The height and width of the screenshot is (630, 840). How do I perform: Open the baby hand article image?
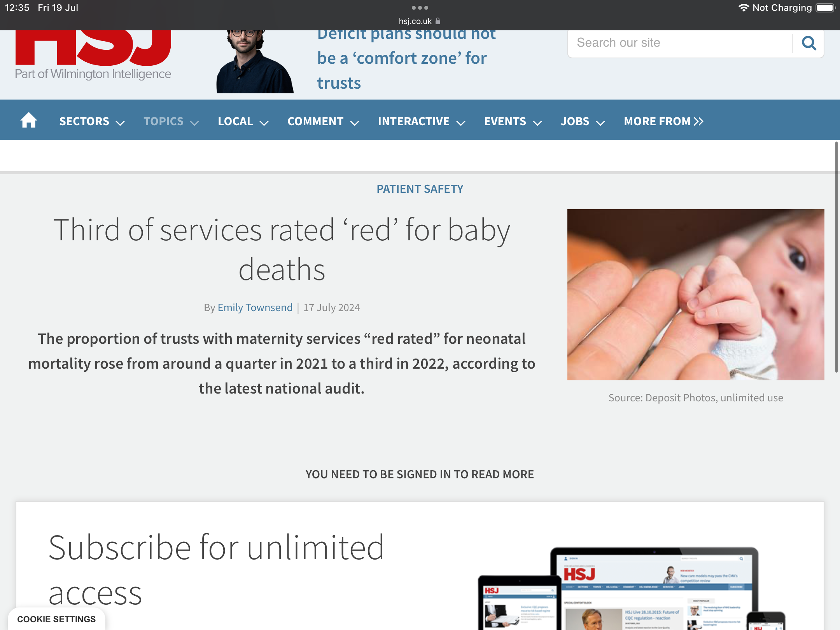[x=695, y=294]
